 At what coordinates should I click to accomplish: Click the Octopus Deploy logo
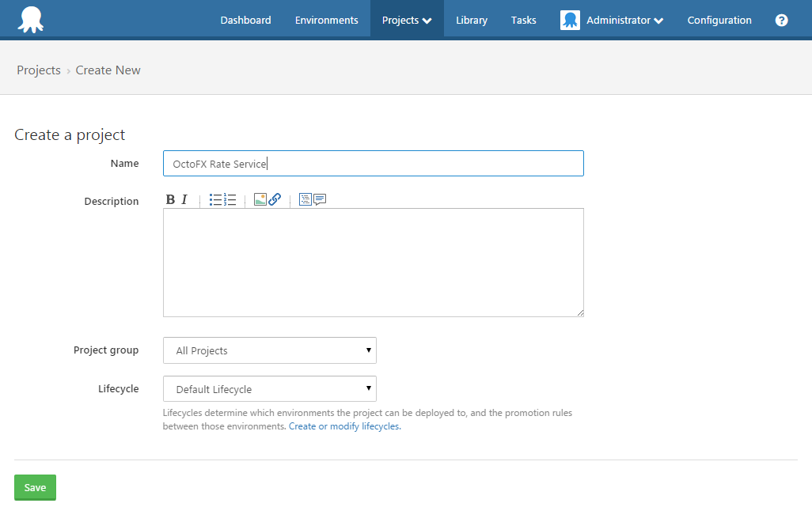click(30, 19)
